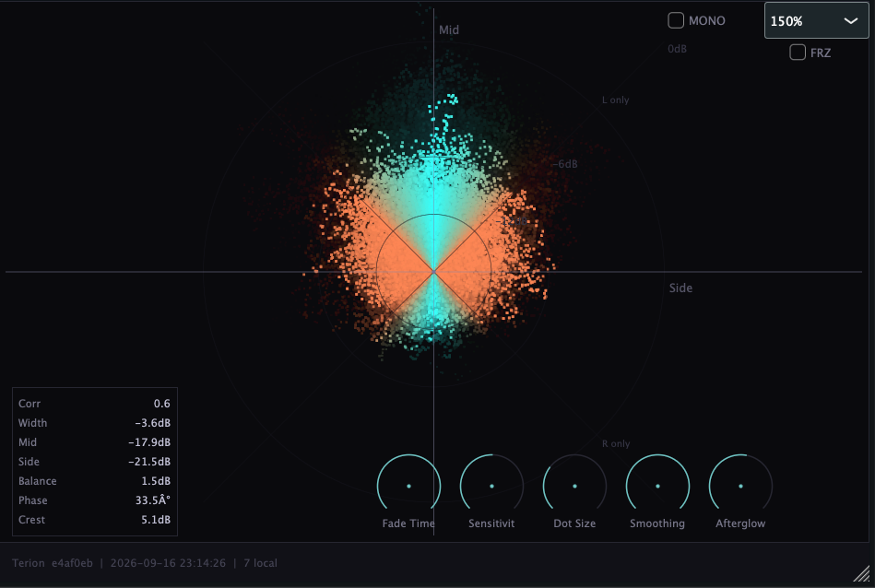Click the goniometer center point
Screen dimensions: 875x588
433,272
